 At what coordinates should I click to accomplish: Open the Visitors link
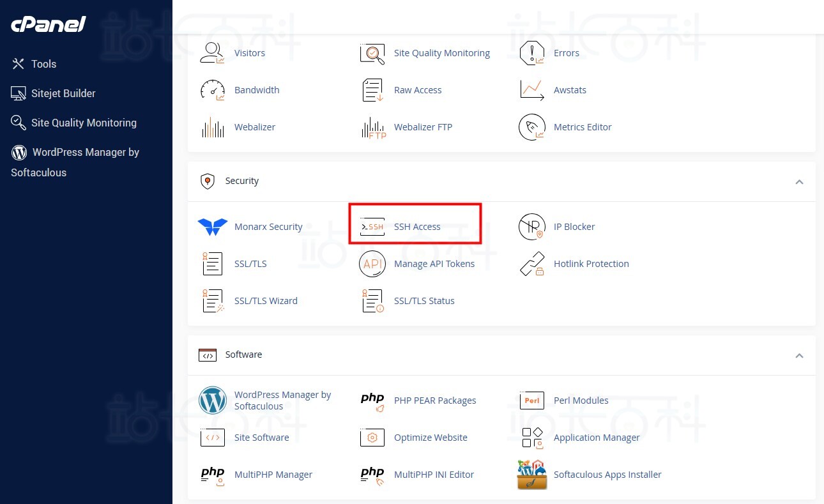point(250,53)
